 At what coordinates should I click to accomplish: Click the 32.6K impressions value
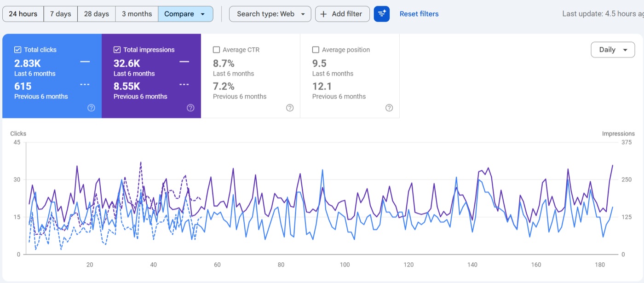tap(127, 64)
